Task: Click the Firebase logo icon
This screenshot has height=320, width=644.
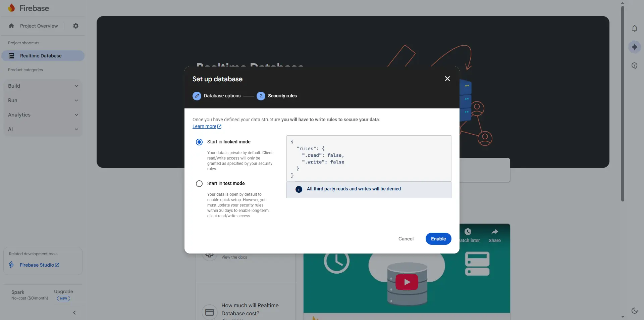Action: click(x=12, y=8)
